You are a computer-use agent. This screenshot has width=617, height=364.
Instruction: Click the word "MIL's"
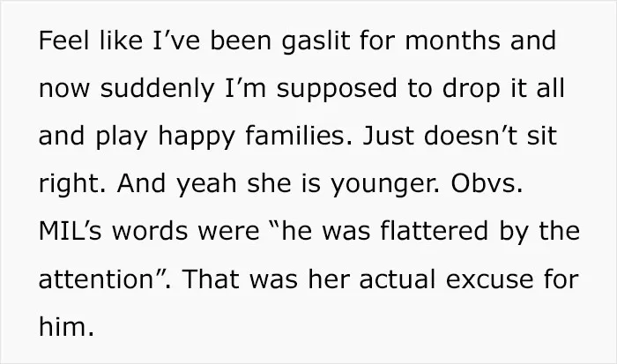[70, 231]
